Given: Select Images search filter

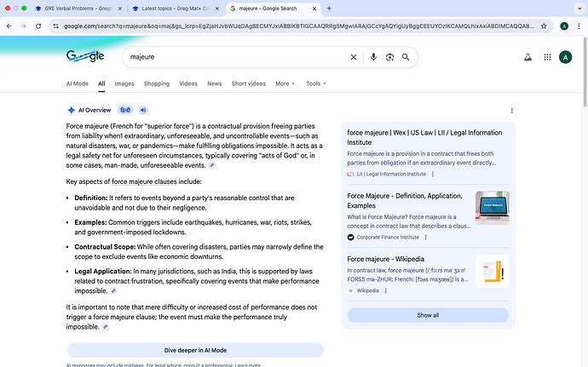Looking at the screenshot, I should (124, 83).
